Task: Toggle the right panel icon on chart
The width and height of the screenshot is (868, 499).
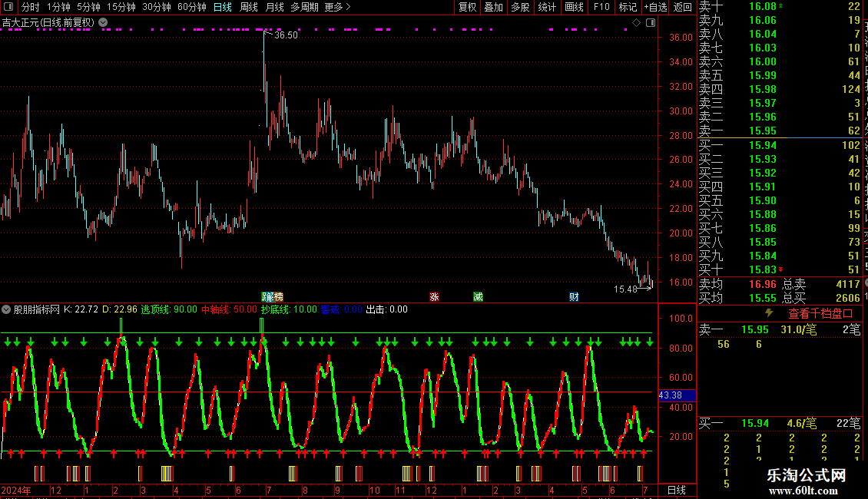Action: coord(651,23)
